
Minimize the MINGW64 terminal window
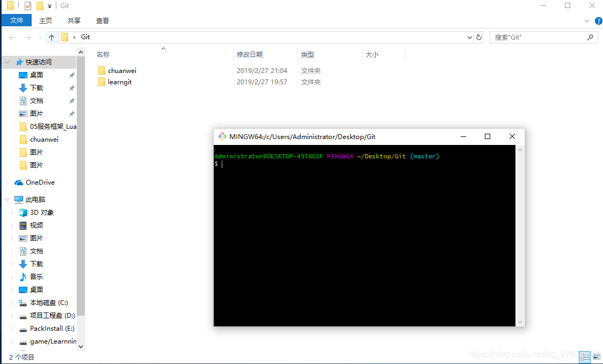(x=463, y=136)
